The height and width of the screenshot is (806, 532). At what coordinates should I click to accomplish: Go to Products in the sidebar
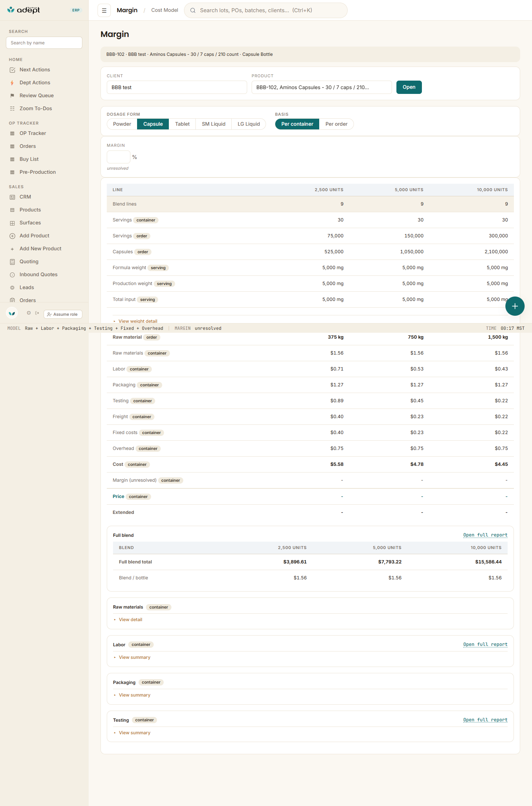30,210
